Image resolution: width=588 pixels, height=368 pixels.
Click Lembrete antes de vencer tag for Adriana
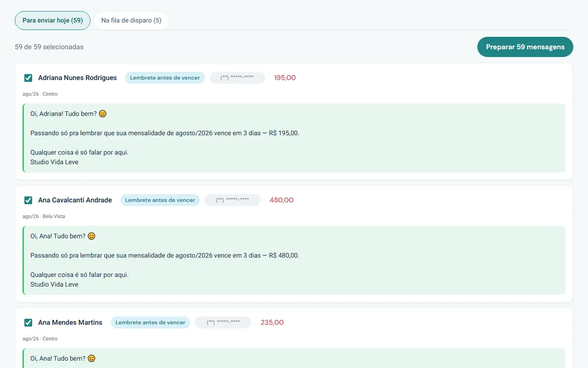(165, 78)
